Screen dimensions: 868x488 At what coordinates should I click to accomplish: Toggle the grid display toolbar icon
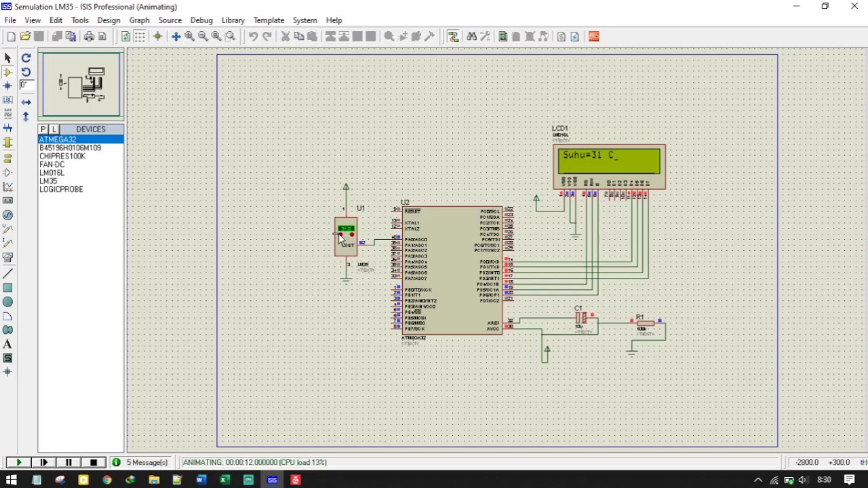(140, 37)
